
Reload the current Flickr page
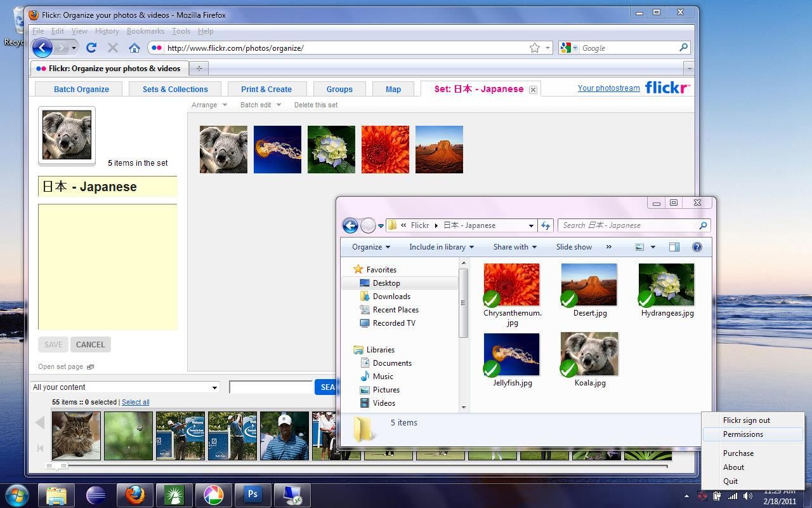coord(91,47)
